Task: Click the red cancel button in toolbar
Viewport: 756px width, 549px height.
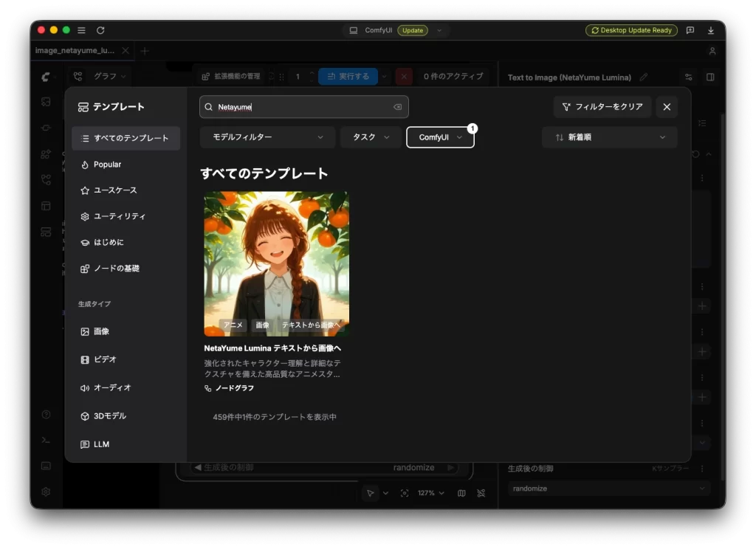Action: [x=404, y=77]
